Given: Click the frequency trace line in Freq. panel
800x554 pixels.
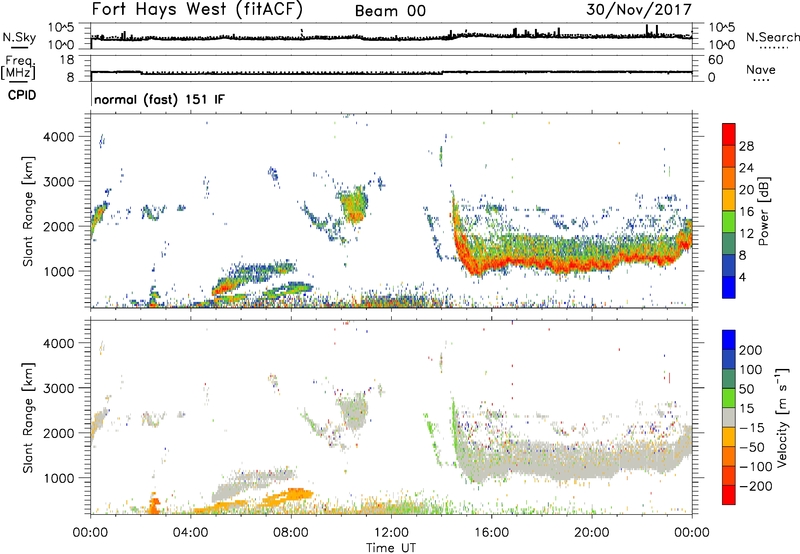Looking at the screenshot, I should click(x=391, y=73).
